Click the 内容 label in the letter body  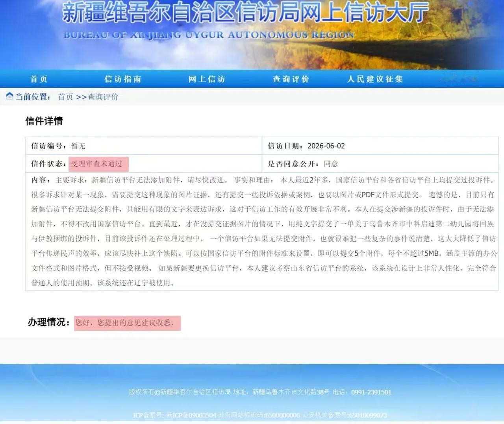click(41, 180)
